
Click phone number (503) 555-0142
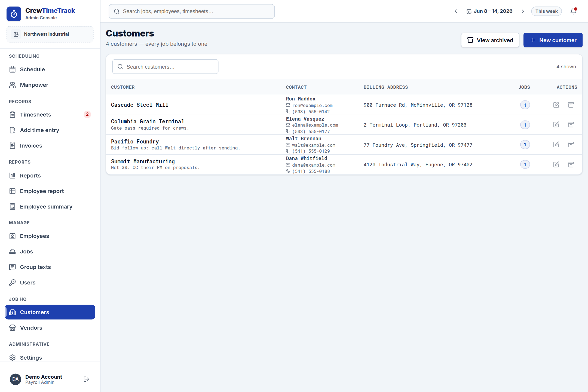pyautogui.click(x=311, y=112)
